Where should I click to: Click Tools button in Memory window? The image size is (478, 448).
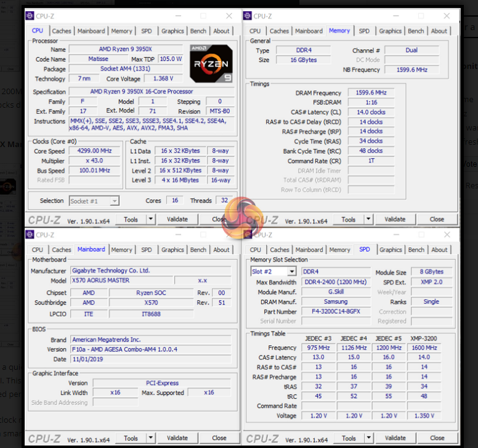click(x=349, y=219)
